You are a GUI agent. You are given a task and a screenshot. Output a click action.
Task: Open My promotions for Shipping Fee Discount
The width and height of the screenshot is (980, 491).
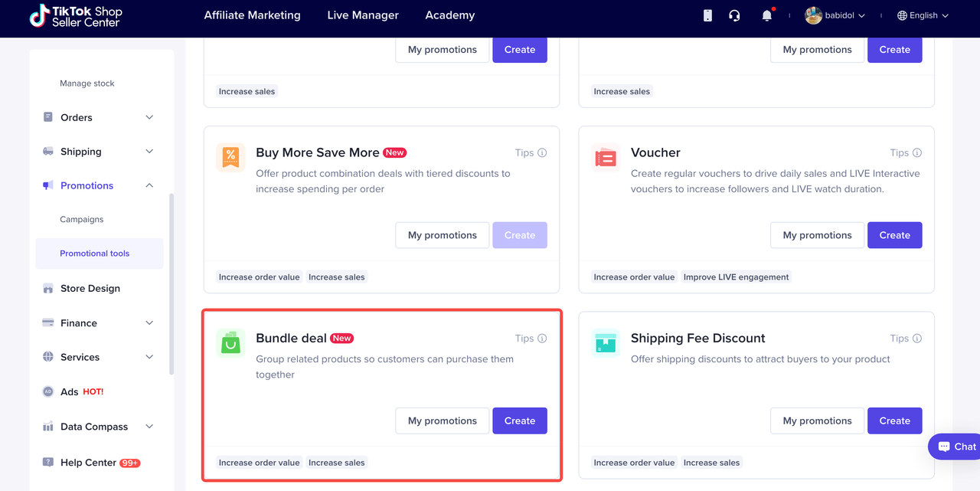point(817,421)
